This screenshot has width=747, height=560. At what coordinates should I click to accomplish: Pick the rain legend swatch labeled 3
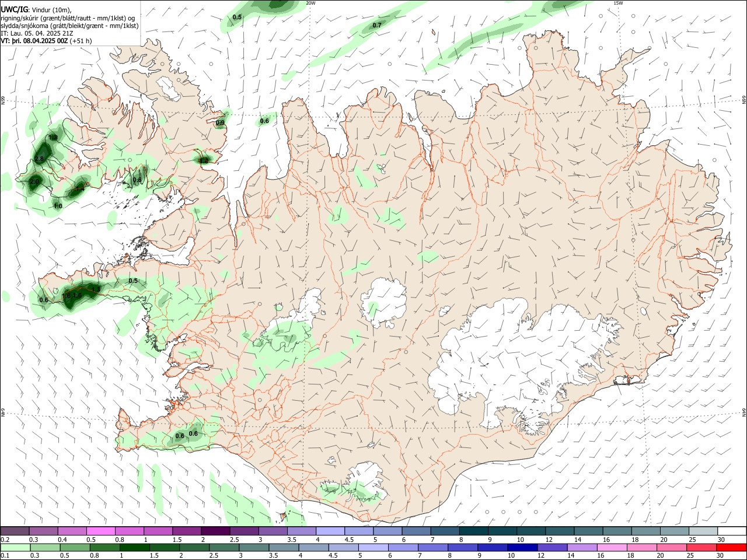pyautogui.click(x=254, y=547)
